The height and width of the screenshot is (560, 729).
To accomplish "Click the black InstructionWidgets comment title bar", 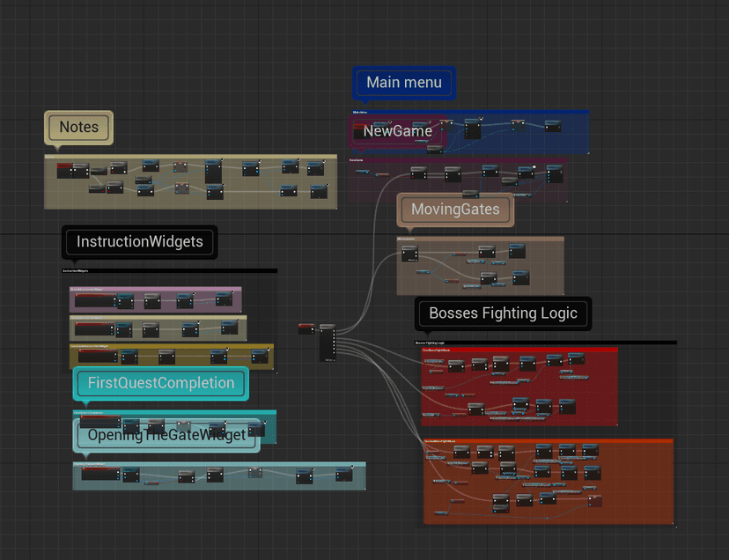I will click(x=169, y=270).
